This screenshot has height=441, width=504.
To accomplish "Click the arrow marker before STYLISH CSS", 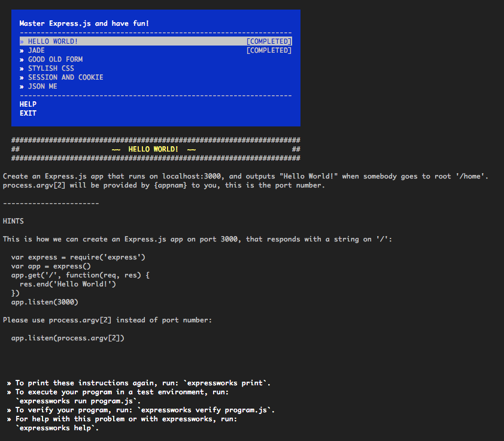I will [x=22, y=68].
